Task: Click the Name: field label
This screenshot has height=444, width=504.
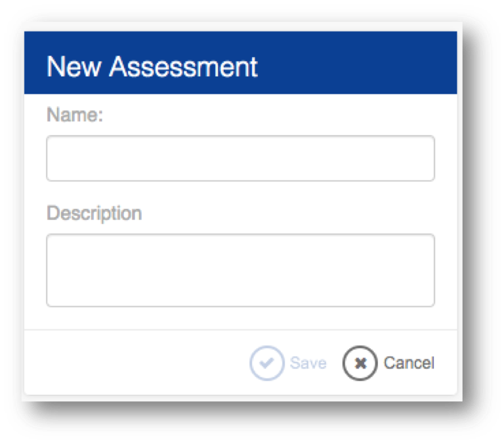Action: point(75,115)
